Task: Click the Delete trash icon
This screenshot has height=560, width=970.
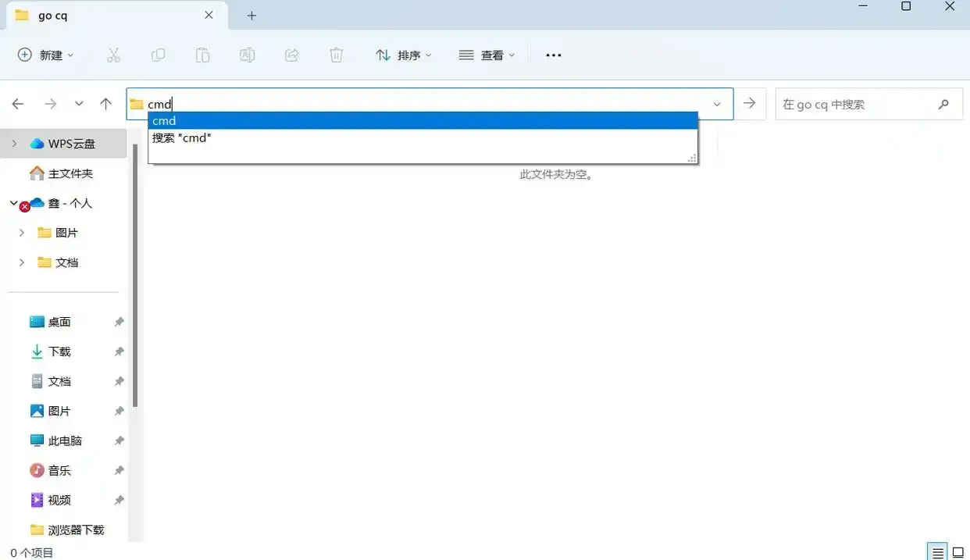Action: 336,55
